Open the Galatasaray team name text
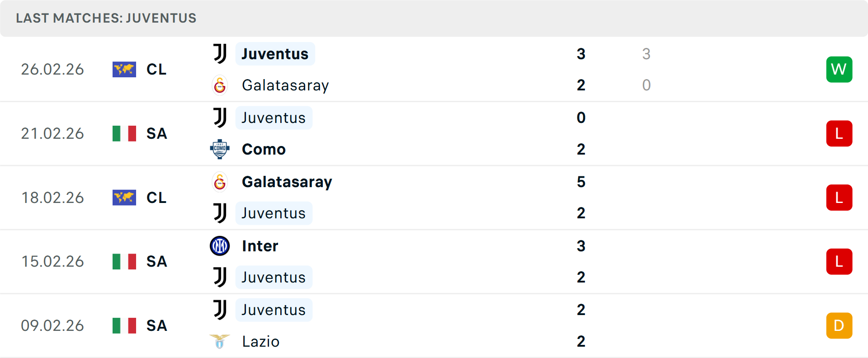 click(285, 85)
